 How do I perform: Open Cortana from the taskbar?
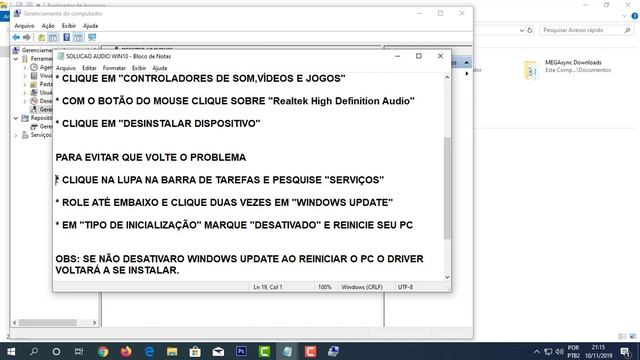[x=56, y=351]
